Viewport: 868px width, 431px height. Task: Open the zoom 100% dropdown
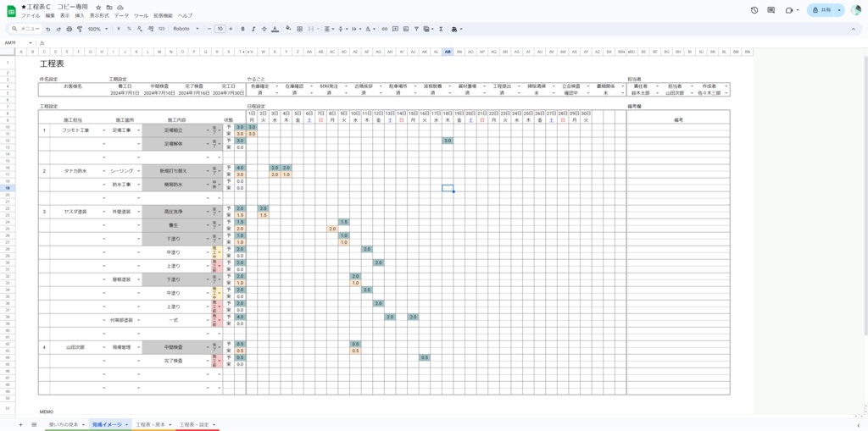(x=97, y=29)
